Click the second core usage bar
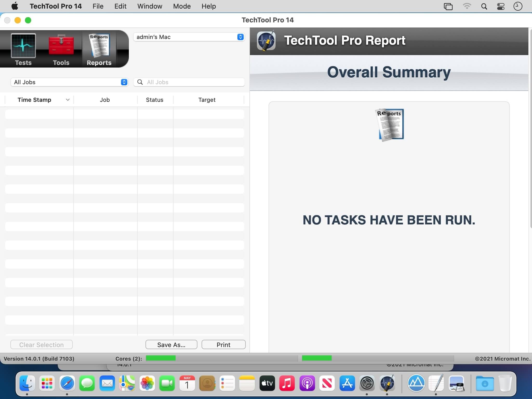The image size is (532, 399). click(x=378, y=358)
